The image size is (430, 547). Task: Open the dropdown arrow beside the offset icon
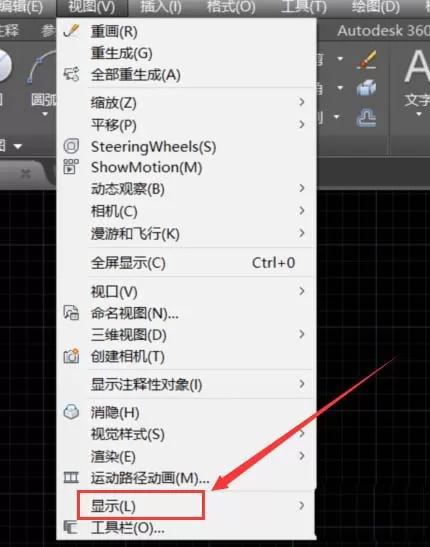pyautogui.click(x=337, y=117)
